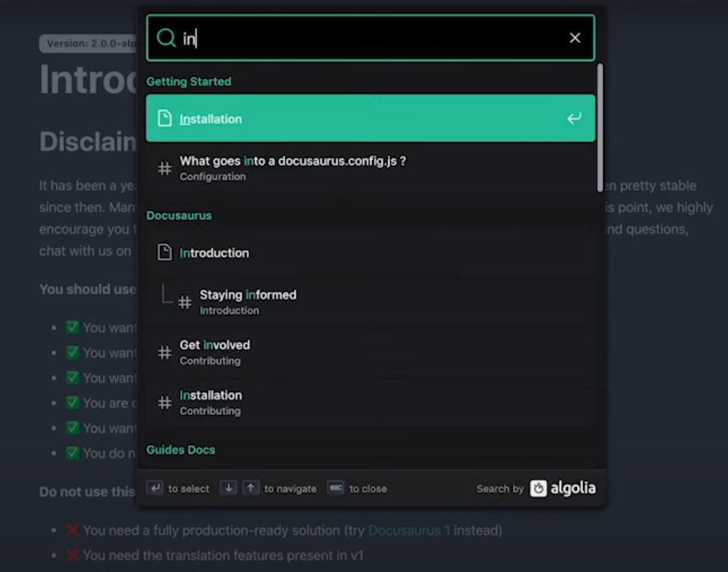Open "What goes into a docusaurus.config.js ?" result

click(370, 168)
